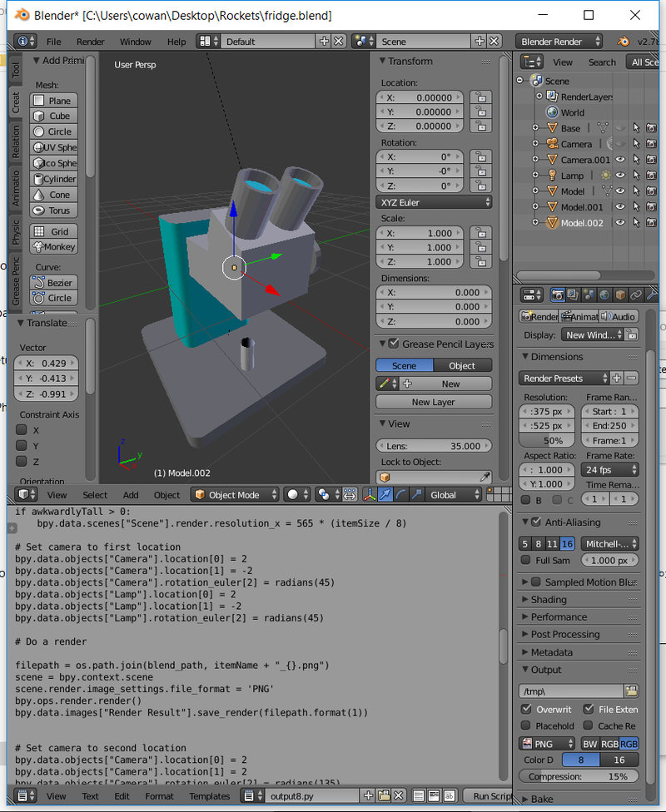The width and height of the screenshot is (666, 812).
Task: Hide the Model.002 object in the viewport
Action: pos(619,223)
